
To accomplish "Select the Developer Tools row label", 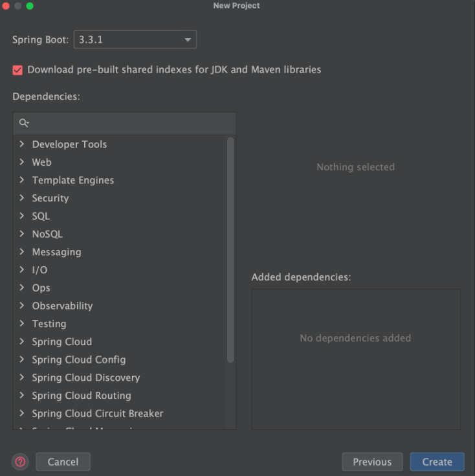I will click(69, 144).
